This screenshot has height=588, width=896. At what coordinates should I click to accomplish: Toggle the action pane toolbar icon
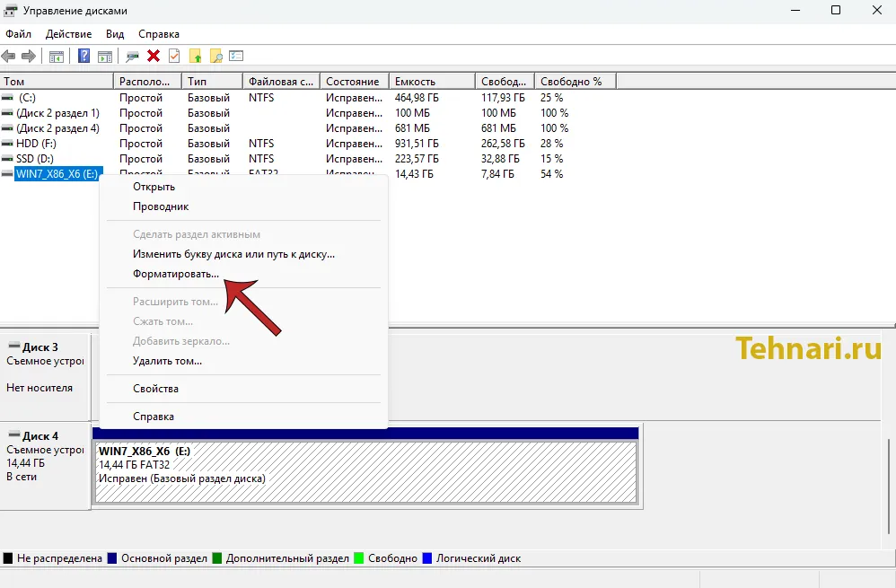click(x=105, y=56)
